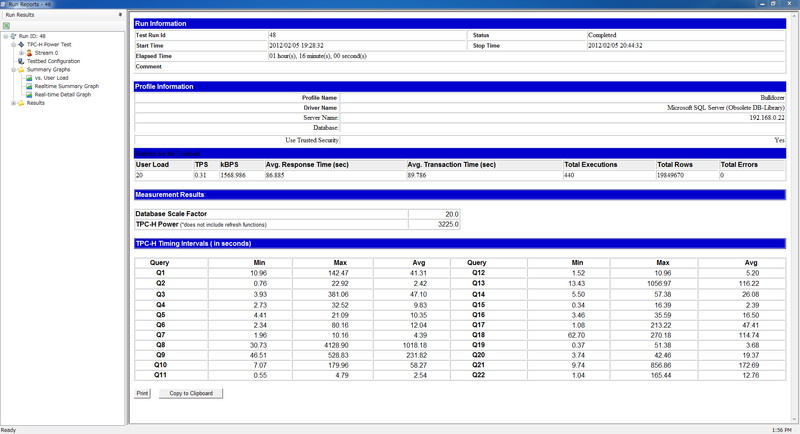The image size is (800, 434).
Task: Click the Run Results panel title
Action: coord(20,15)
